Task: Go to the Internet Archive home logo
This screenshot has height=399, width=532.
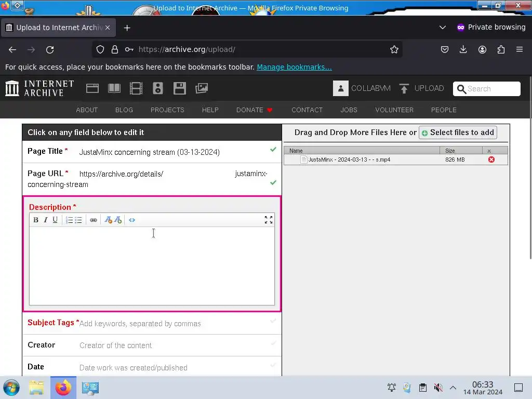Action: click(x=39, y=88)
